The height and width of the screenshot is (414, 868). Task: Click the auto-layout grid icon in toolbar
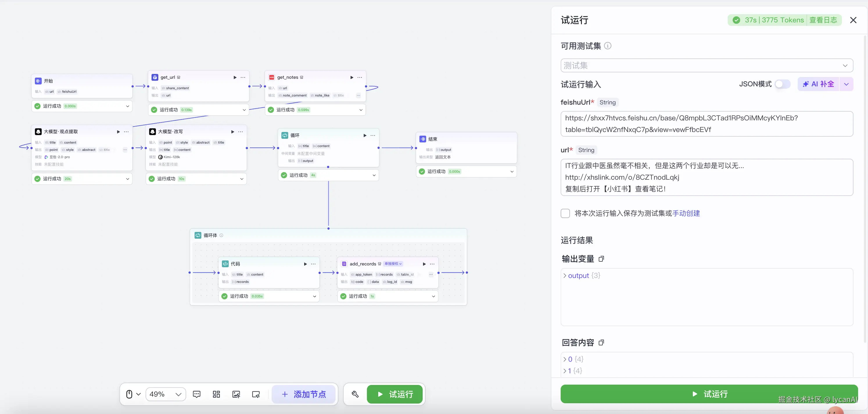click(216, 394)
